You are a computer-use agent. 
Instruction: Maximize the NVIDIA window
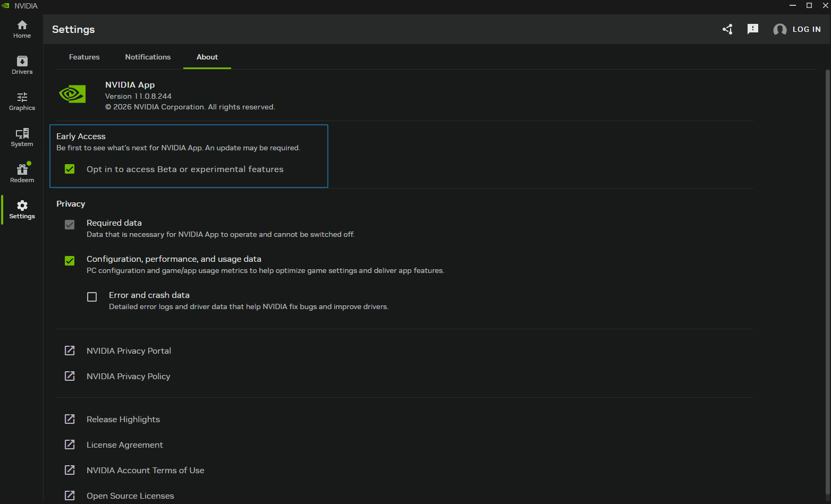click(x=809, y=5)
